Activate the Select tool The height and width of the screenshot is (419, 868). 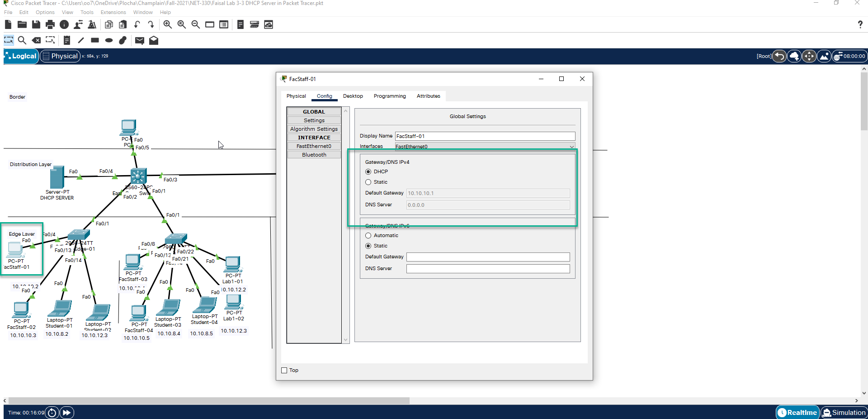[x=9, y=40]
